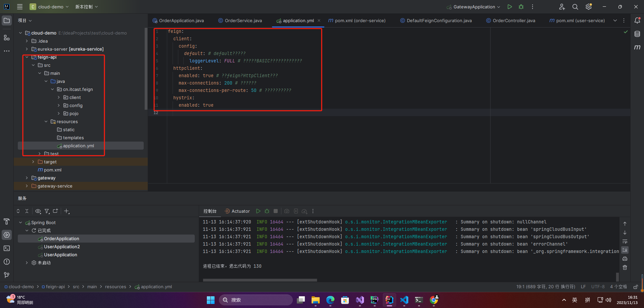Switch to OrderService.java tab
Viewport: 644px width, 308px height.
(x=240, y=20)
